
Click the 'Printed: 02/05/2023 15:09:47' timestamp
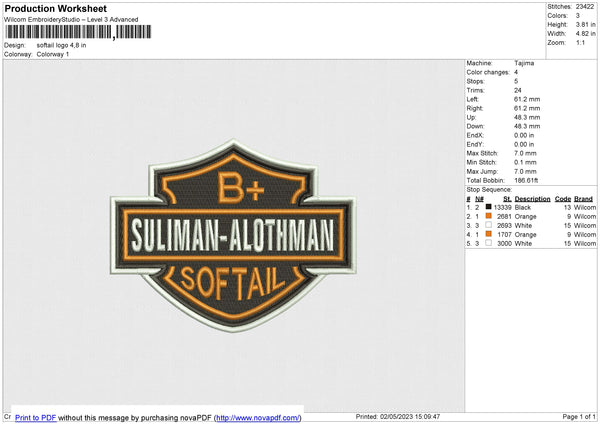tap(398, 416)
